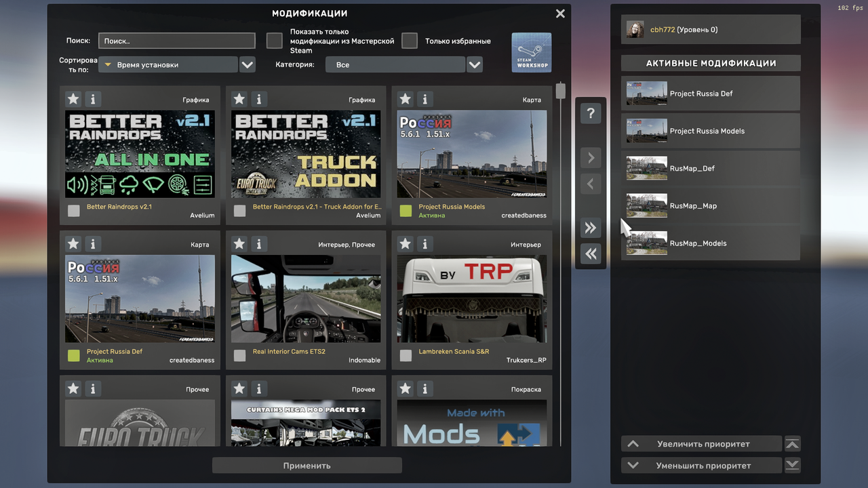Click Уменьшить приоритет button
Viewport: 868px width, 488px height.
click(701, 466)
